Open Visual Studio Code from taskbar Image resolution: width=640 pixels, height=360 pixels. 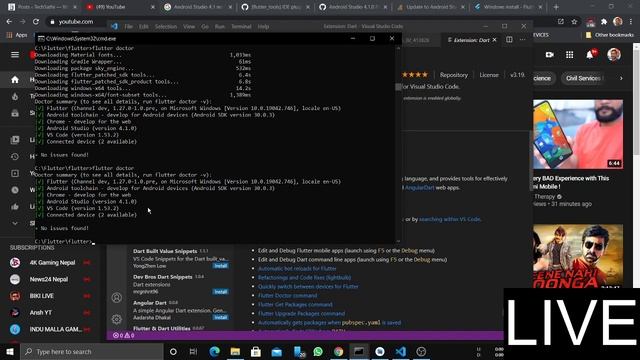pyautogui.click(x=400, y=351)
